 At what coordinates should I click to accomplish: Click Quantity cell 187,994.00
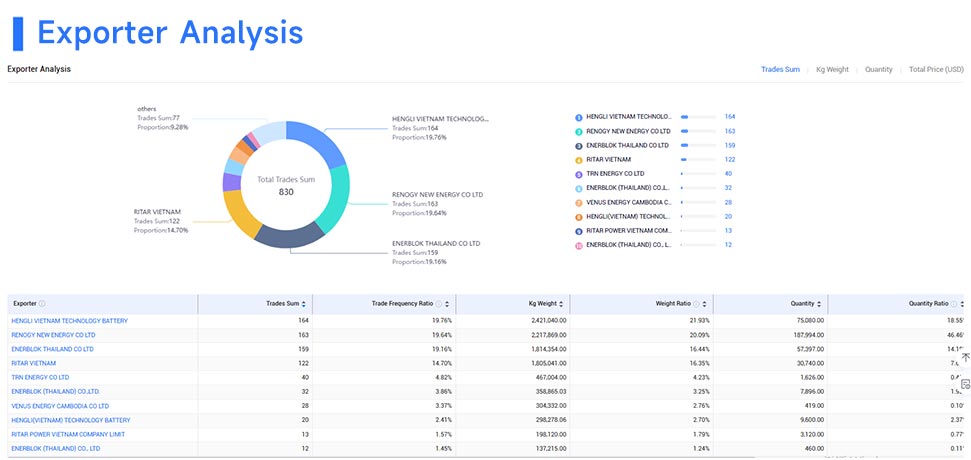pyautogui.click(x=808, y=335)
